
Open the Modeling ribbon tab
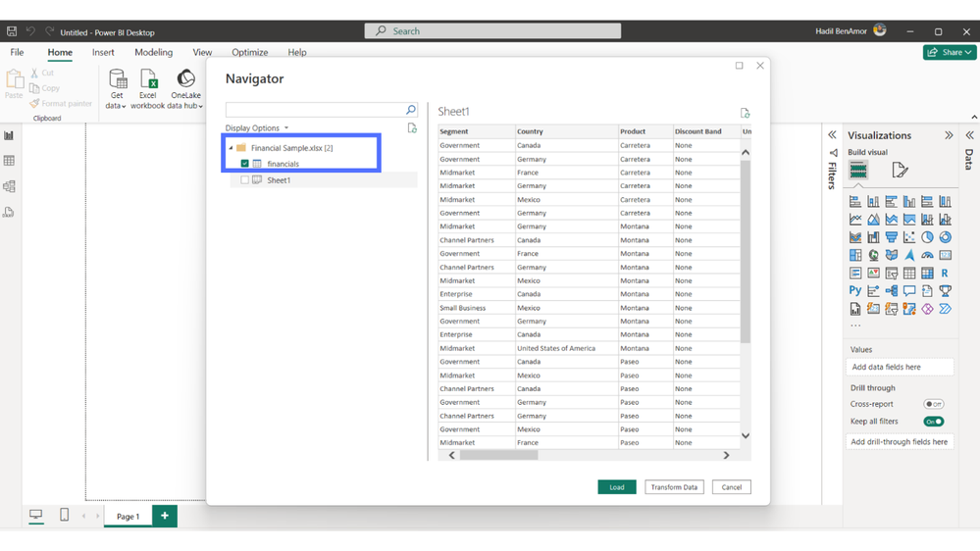[x=153, y=53]
